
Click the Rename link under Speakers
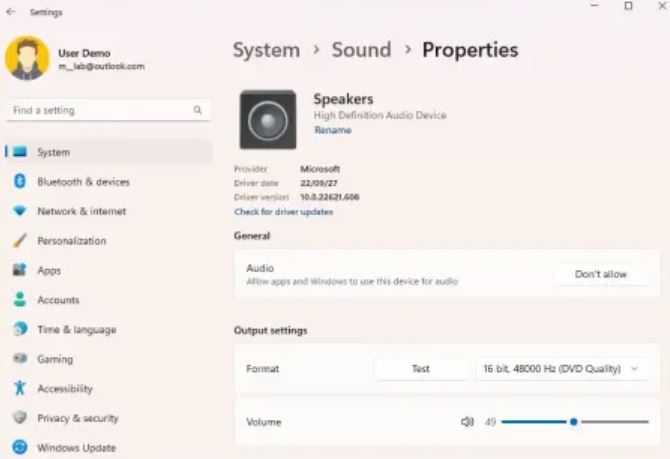click(333, 130)
